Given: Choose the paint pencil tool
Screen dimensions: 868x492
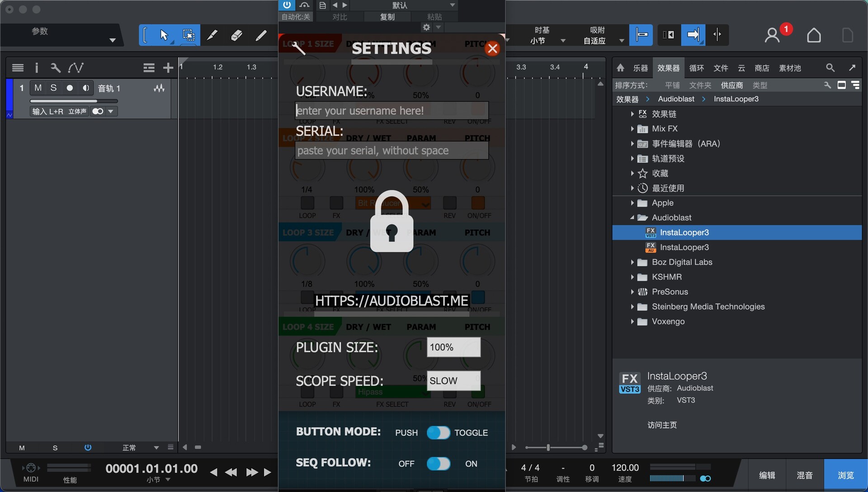Looking at the screenshot, I should pos(261,35).
